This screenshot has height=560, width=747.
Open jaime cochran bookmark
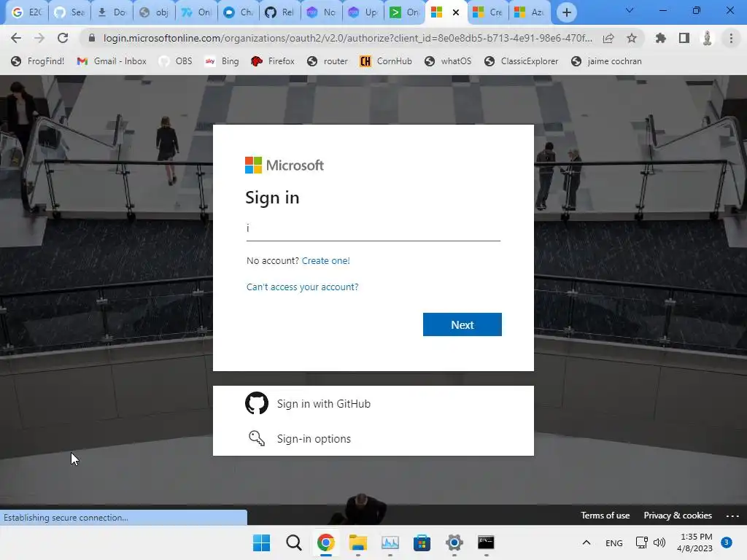tap(606, 61)
